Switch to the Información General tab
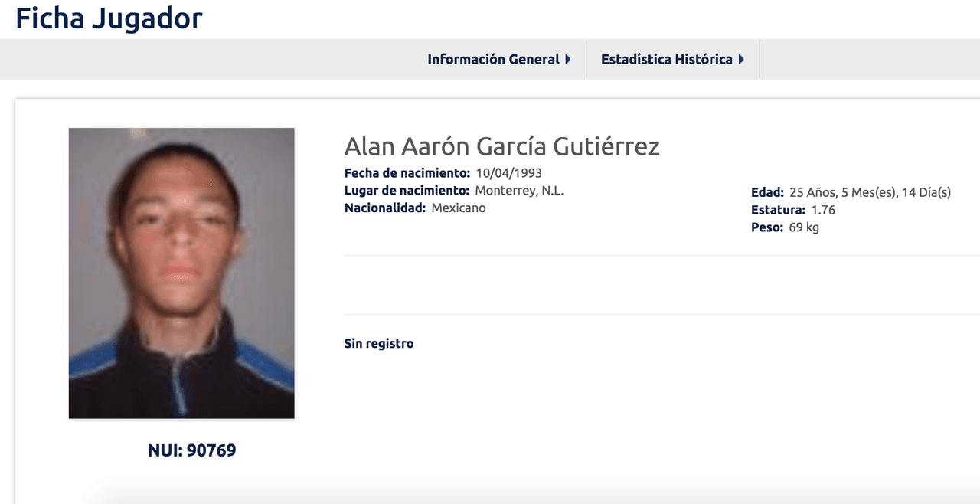980x504 pixels. (494, 58)
